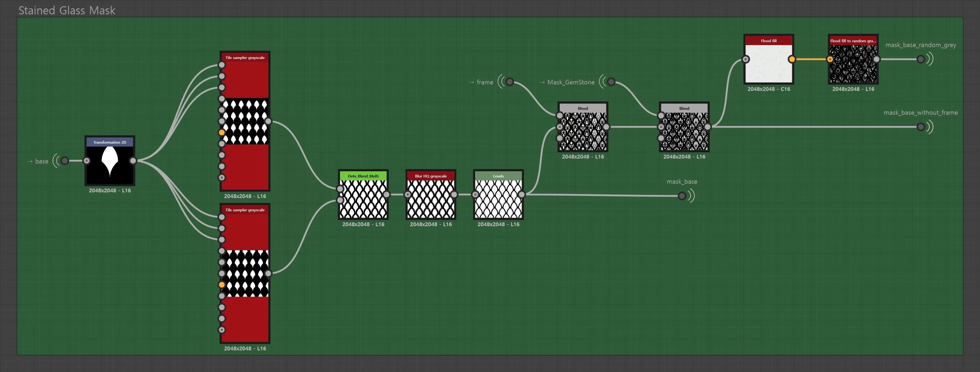
Task: Click the mask_base_without_frame output connector icon
Action: pos(921,127)
